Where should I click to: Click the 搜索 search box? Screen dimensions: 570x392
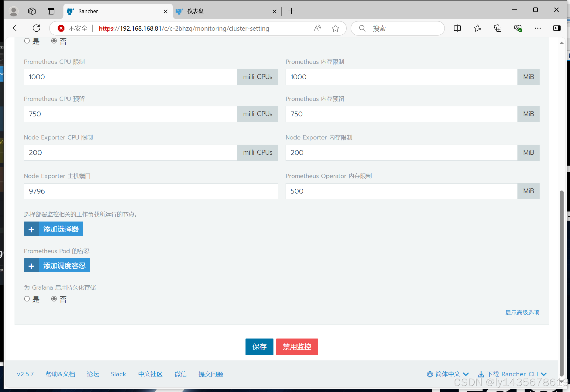pyautogui.click(x=398, y=28)
